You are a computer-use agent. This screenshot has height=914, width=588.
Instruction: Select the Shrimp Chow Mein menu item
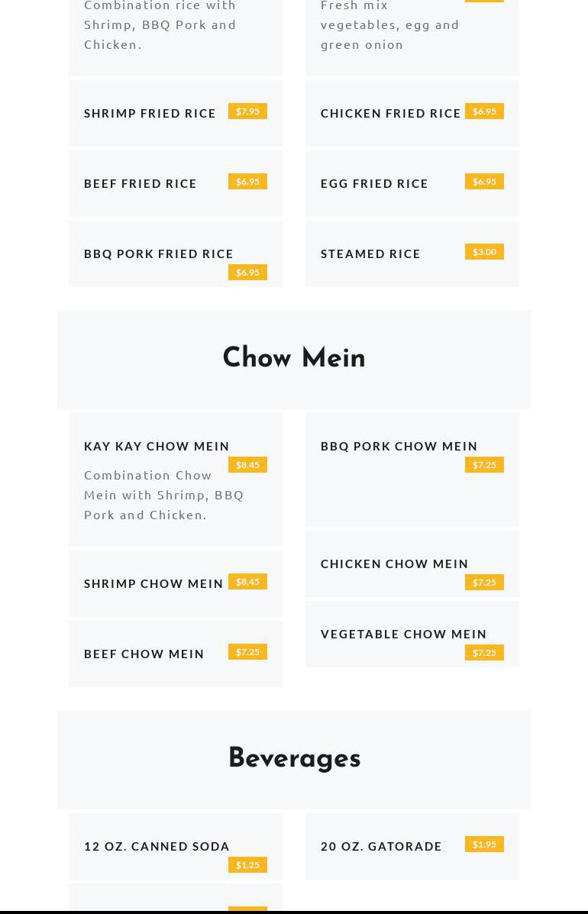[x=153, y=583]
